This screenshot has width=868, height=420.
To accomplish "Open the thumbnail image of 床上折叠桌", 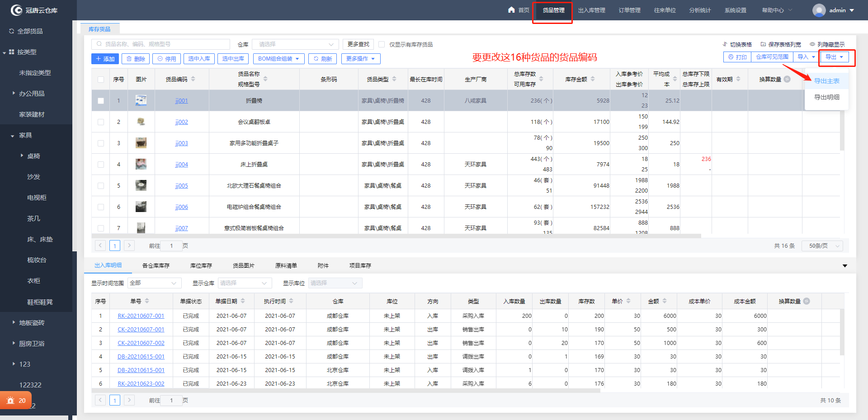I will coord(141,164).
